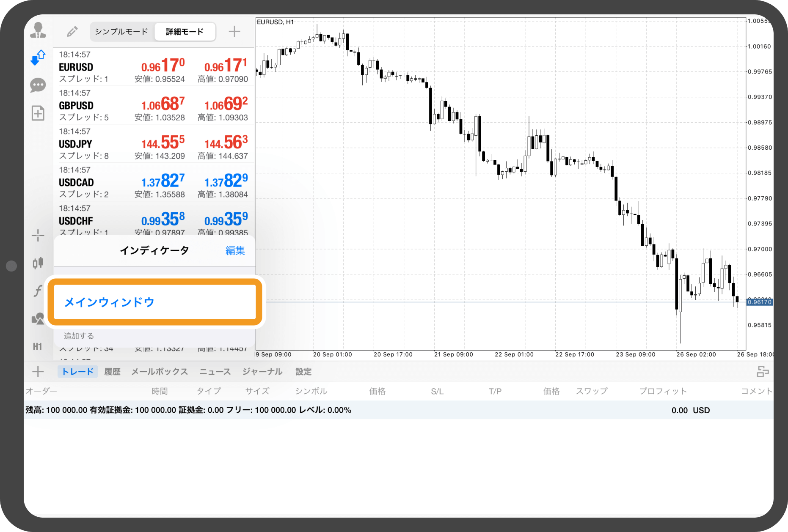Viewport: 788px width, 532px height.
Task: Select the USDCHF quote row
Action: (154, 219)
